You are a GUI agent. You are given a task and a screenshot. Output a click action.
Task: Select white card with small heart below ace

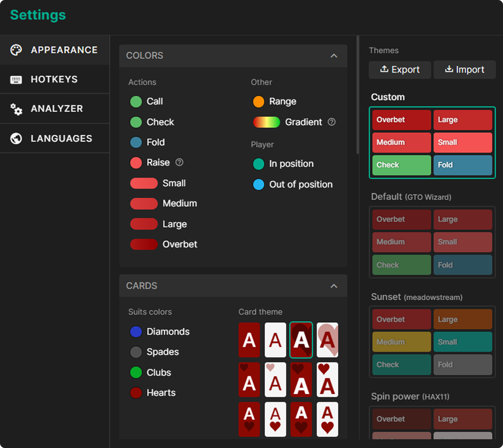click(275, 420)
